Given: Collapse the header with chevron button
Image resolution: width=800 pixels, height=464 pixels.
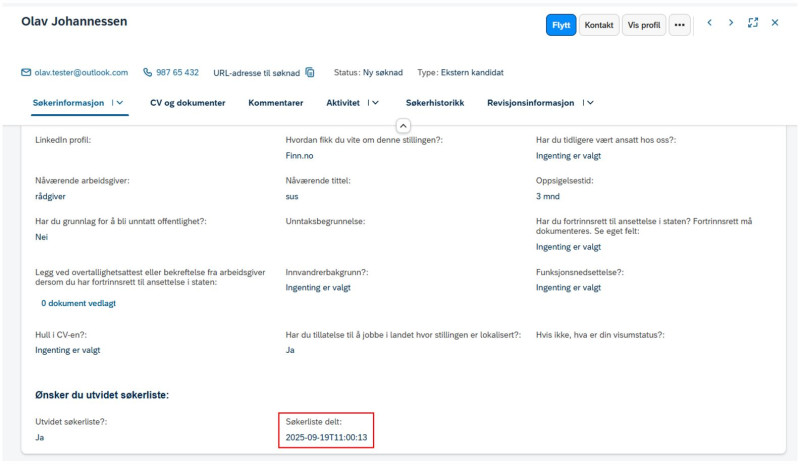Looking at the screenshot, I should (x=403, y=126).
